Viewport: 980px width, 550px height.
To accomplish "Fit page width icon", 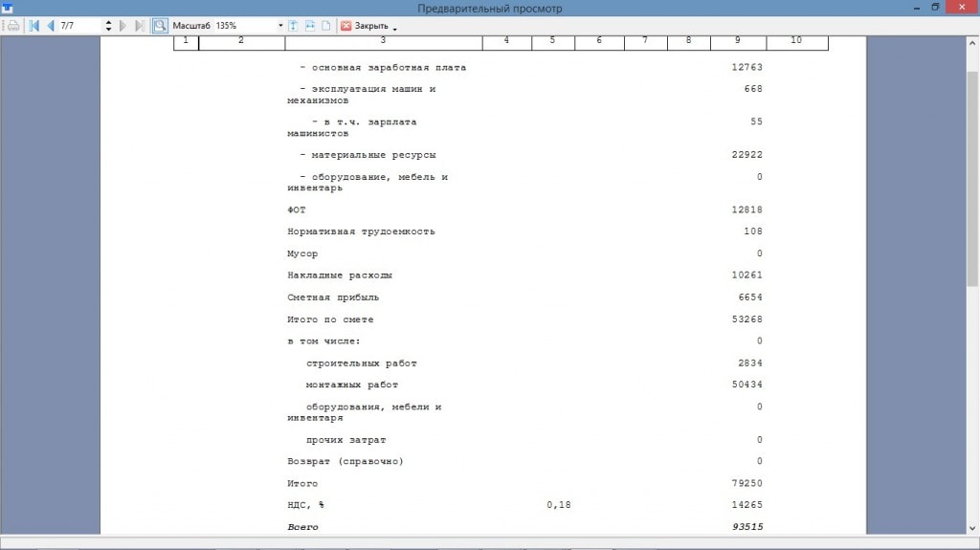I will [310, 26].
